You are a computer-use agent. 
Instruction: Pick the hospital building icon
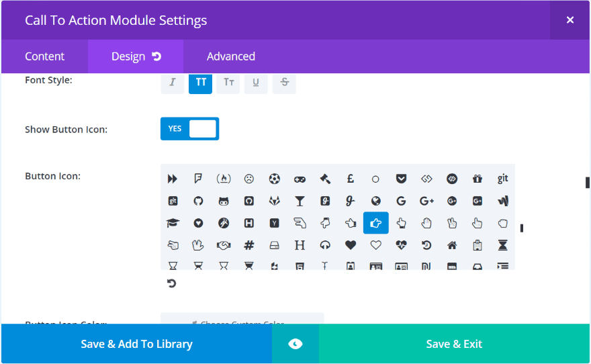coord(478,245)
